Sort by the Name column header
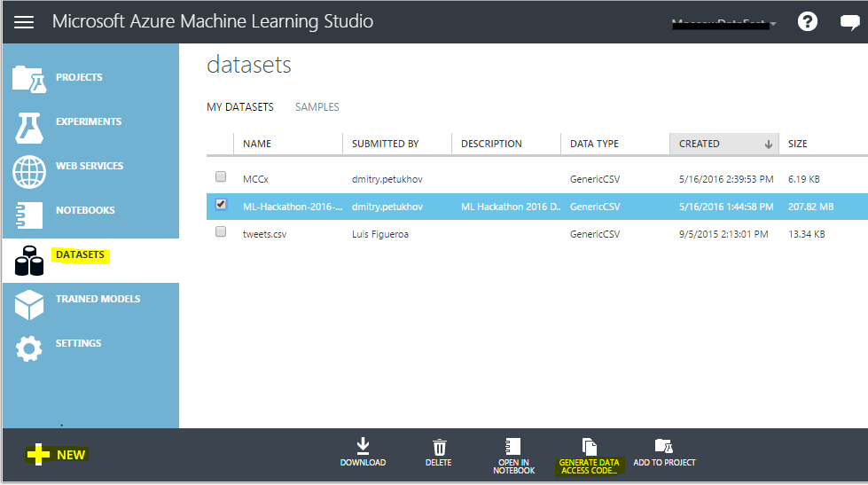Viewport: 868px width, 485px height. (257, 144)
